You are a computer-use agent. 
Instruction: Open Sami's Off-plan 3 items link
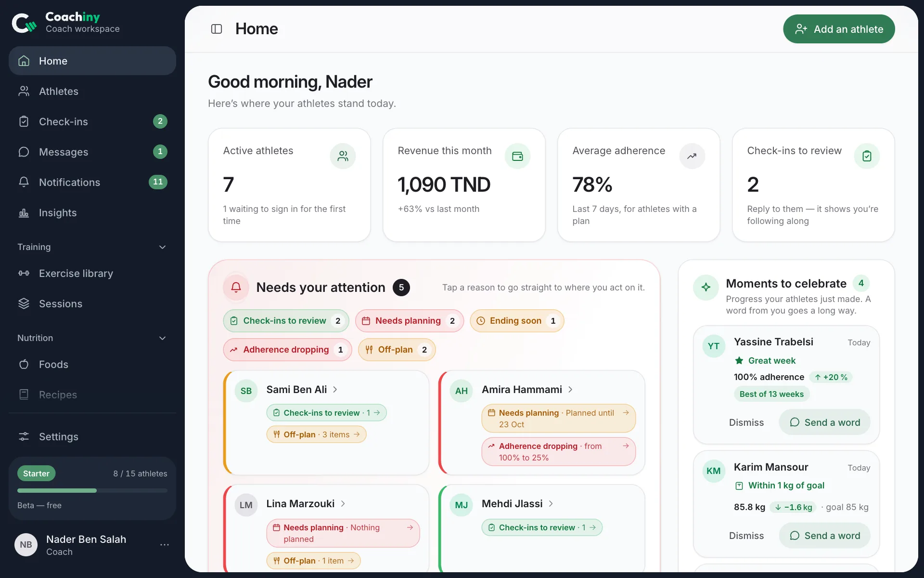pyautogui.click(x=316, y=434)
